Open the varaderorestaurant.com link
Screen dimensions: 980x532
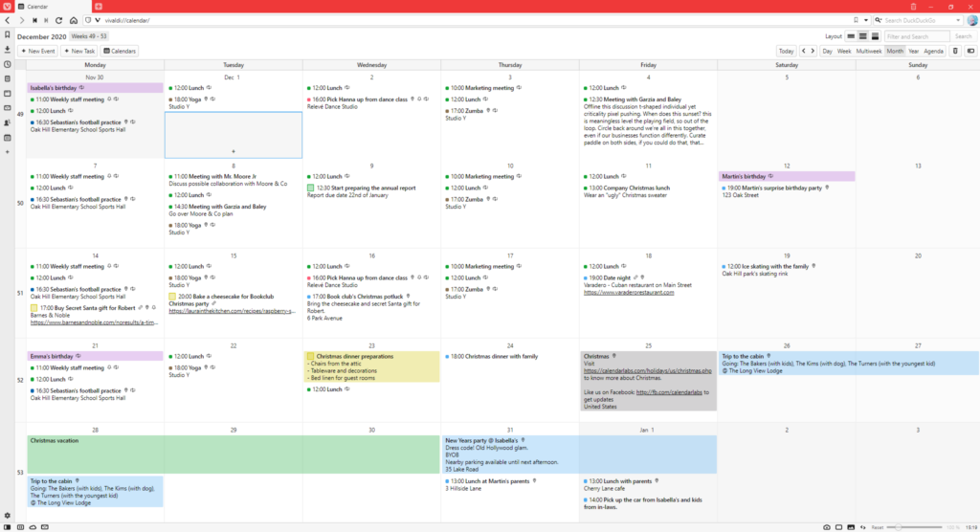point(629,293)
